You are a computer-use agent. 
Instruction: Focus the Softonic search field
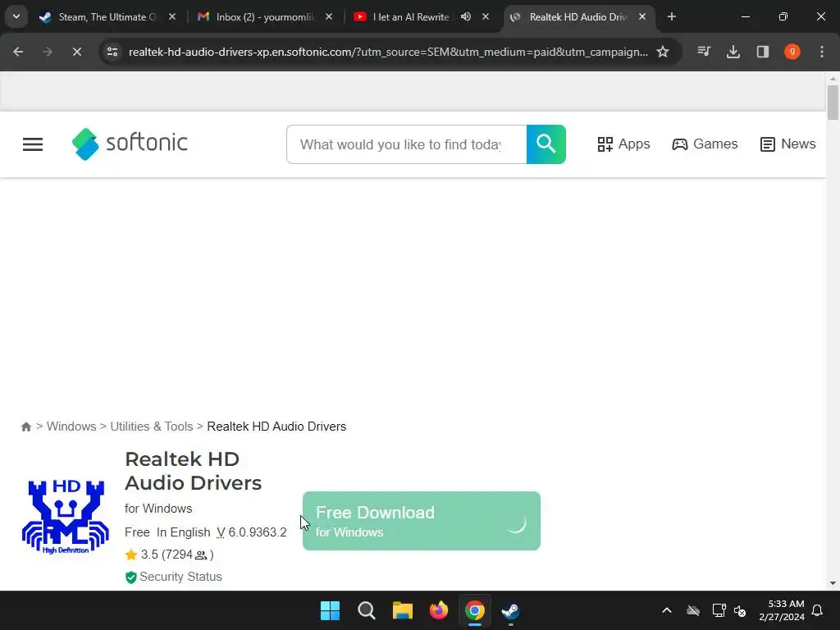click(407, 144)
